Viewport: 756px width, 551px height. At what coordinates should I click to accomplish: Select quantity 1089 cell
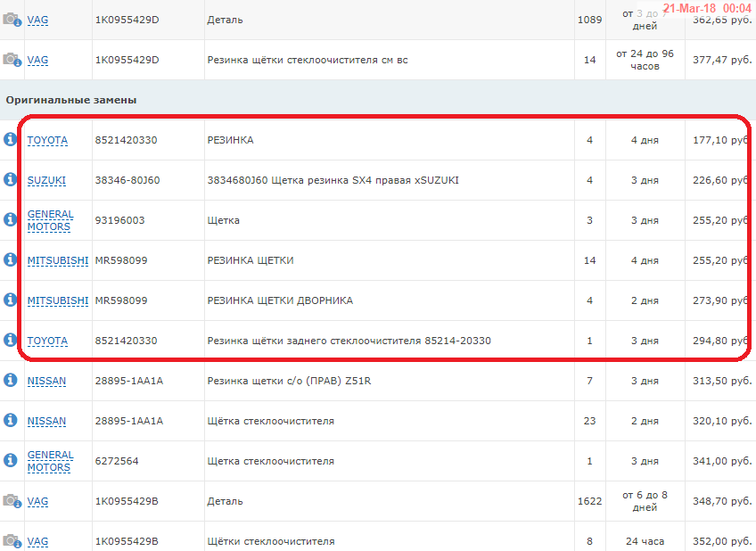pos(589,20)
